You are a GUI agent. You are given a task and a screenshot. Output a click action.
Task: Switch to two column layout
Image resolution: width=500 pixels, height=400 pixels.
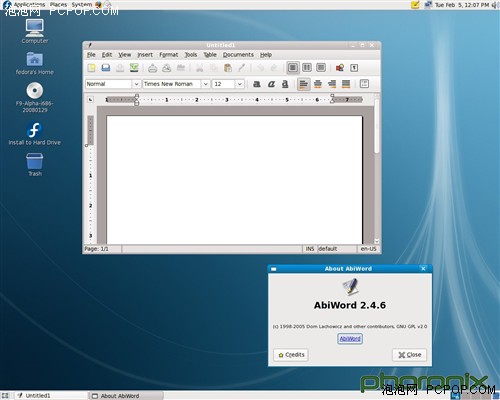(x=307, y=68)
